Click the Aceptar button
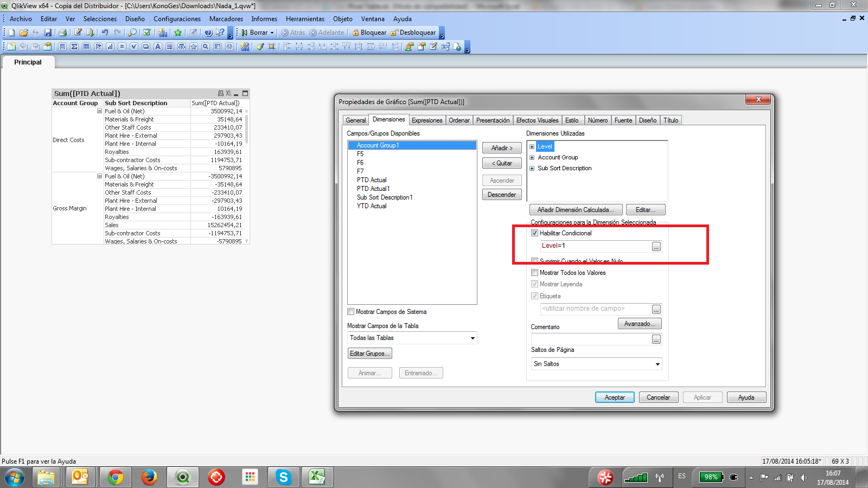 pyautogui.click(x=615, y=397)
